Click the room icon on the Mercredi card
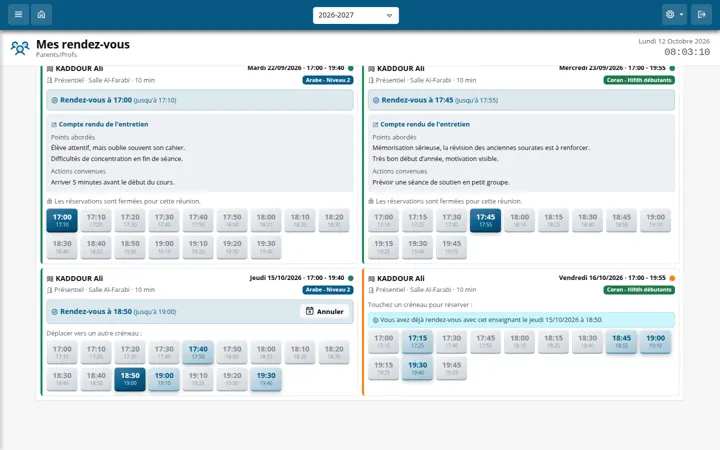Viewport: 720px width, 450px height. (x=371, y=80)
